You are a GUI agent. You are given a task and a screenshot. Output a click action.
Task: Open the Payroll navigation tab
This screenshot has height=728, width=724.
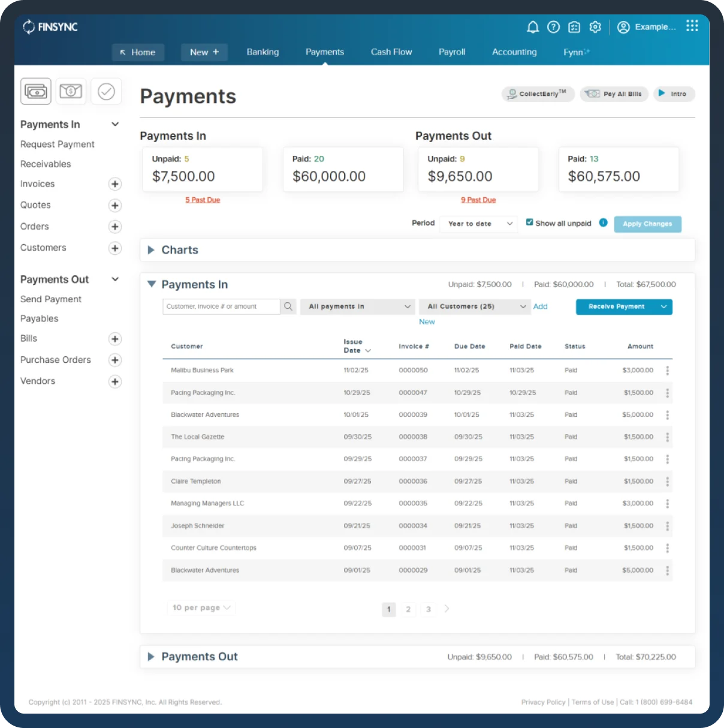point(452,52)
